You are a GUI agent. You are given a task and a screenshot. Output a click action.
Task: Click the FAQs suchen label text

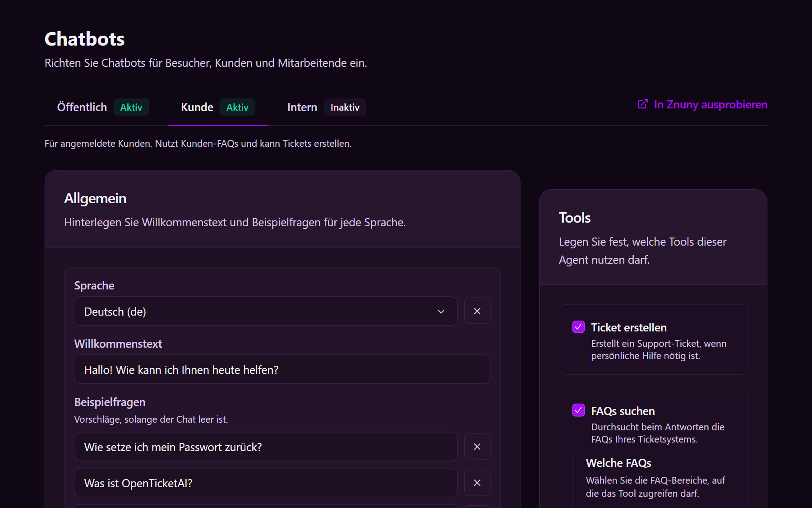[623, 411]
